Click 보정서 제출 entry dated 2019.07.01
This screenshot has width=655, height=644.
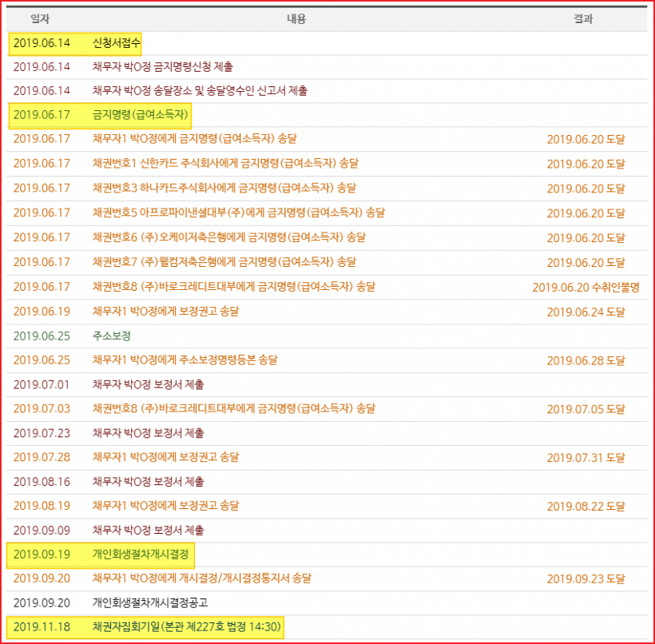point(149,384)
